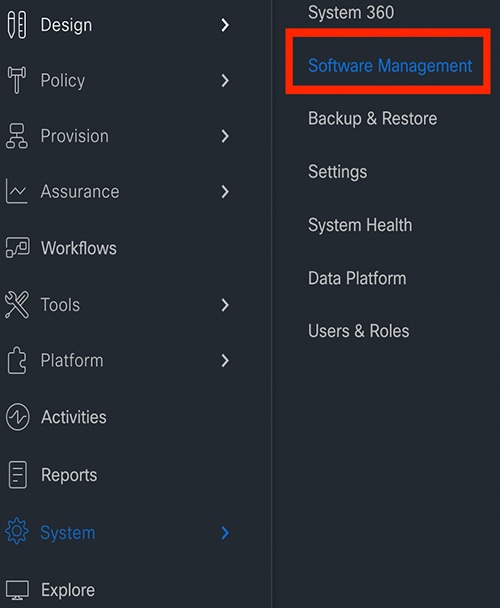Open Backup & Restore
Screen dimensions: 500x608
tap(372, 118)
